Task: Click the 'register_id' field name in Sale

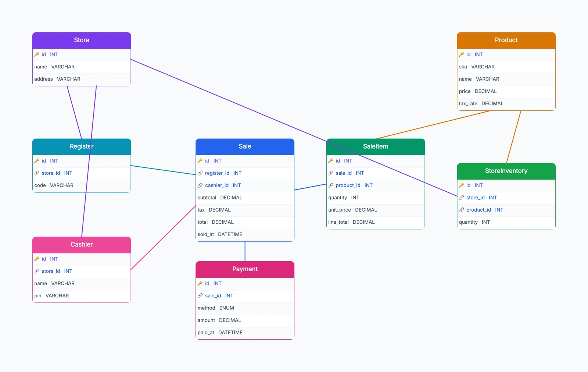Action: pyautogui.click(x=217, y=173)
